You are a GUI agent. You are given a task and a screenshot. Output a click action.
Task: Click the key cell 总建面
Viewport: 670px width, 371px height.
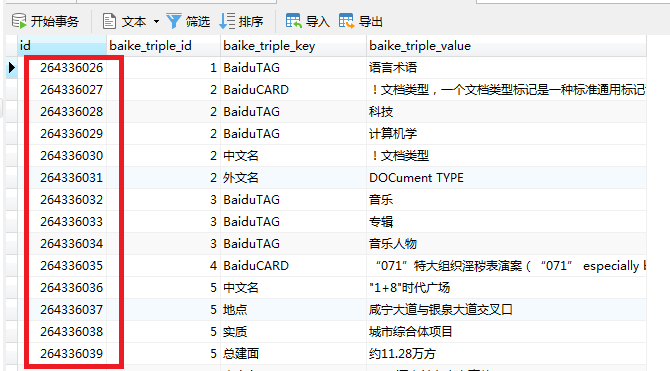point(293,354)
